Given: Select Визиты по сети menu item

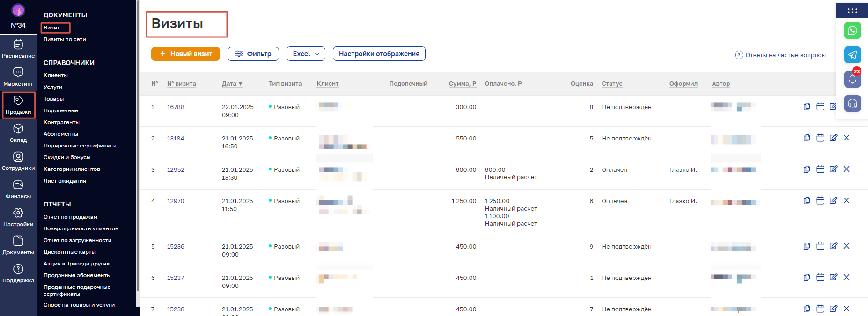Looking at the screenshot, I should (65, 39).
